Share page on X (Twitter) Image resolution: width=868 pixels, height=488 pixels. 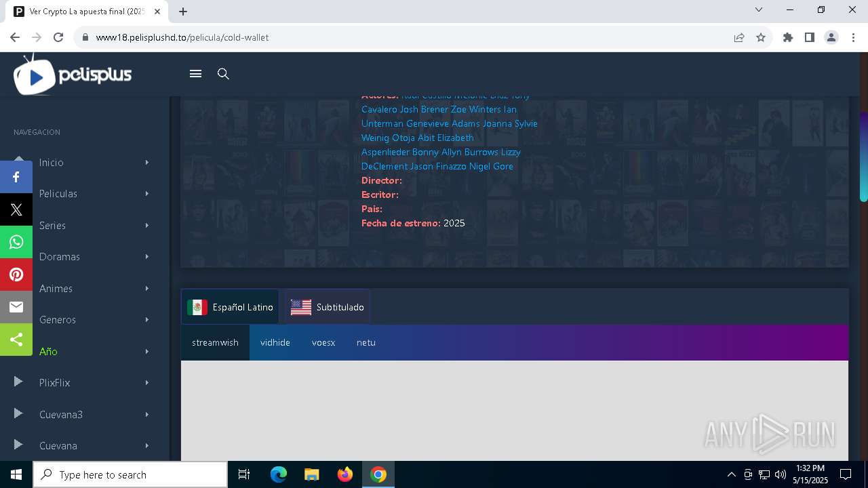(16, 209)
